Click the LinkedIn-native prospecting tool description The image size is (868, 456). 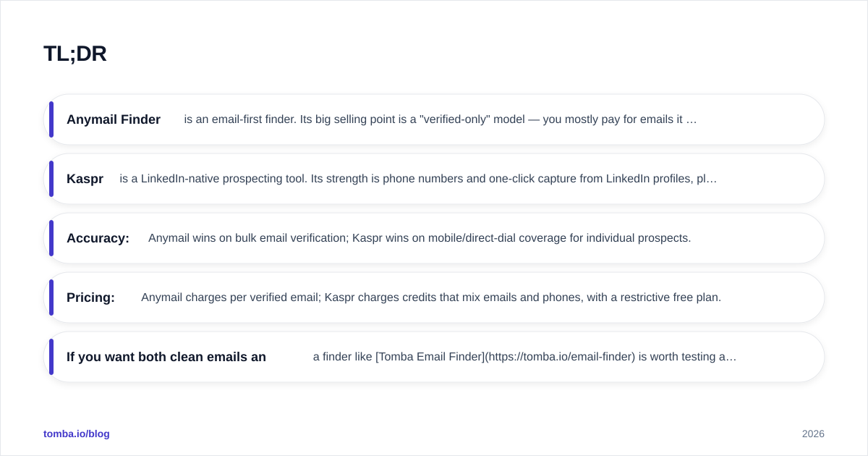tap(418, 179)
